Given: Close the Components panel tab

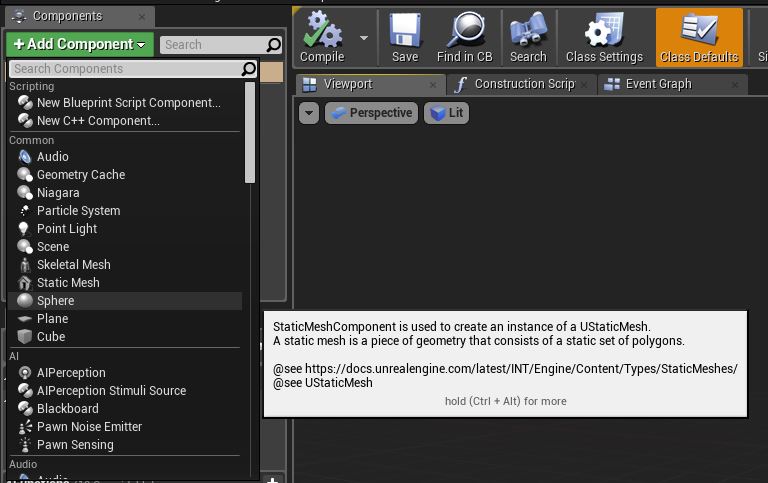Looking at the screenshot, I should [x=142, y=17].
